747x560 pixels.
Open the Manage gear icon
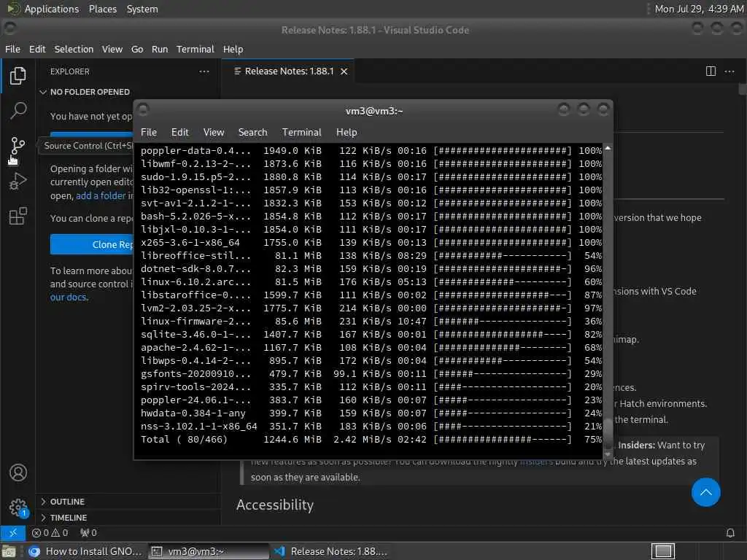(18, 507)
